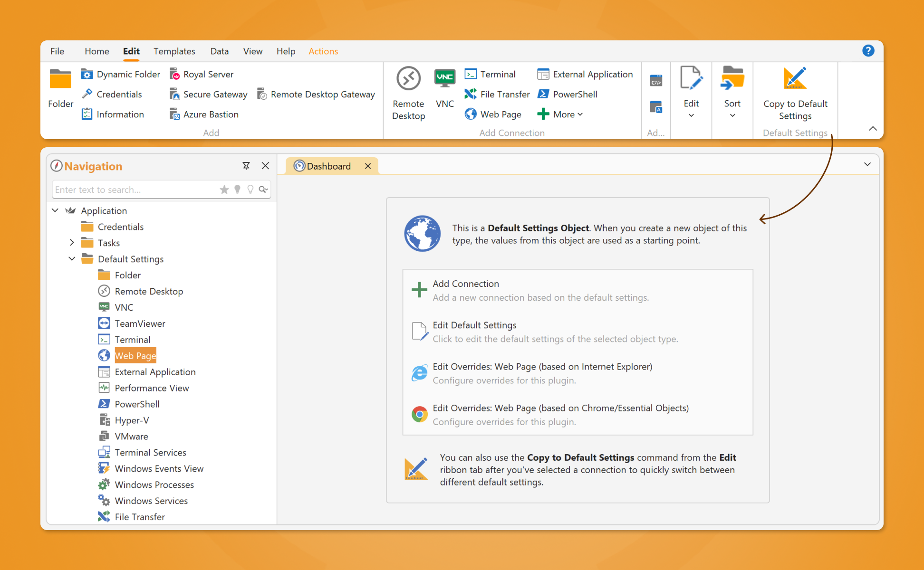Click the outlined pin filter icon in search

coord(250,190)
